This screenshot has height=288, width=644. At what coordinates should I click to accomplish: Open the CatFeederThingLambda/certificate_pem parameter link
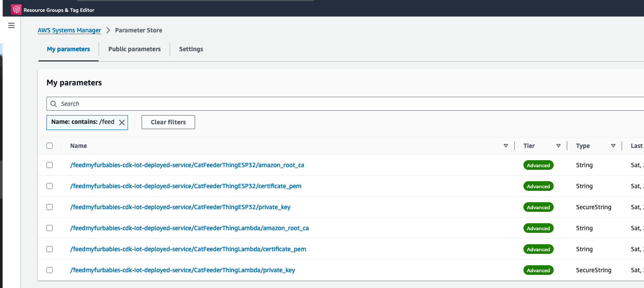[x=188, y=249]
